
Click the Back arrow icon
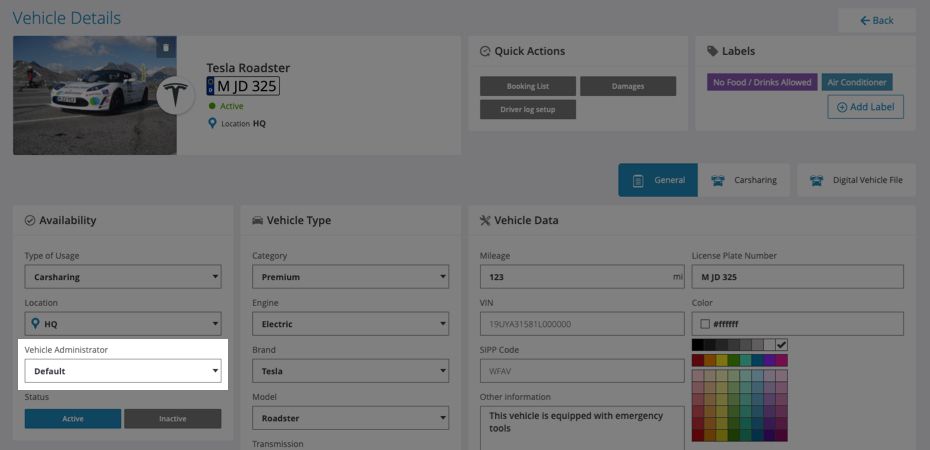(x=865, y=20)
